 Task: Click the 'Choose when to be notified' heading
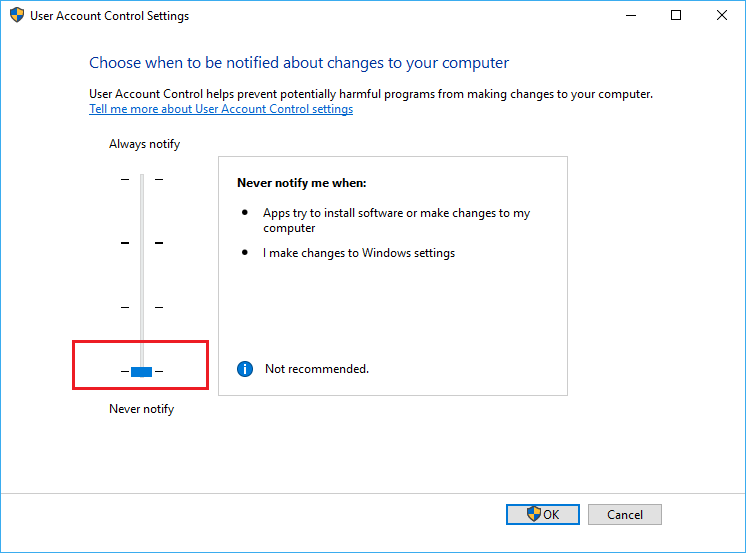click(299, 63)
